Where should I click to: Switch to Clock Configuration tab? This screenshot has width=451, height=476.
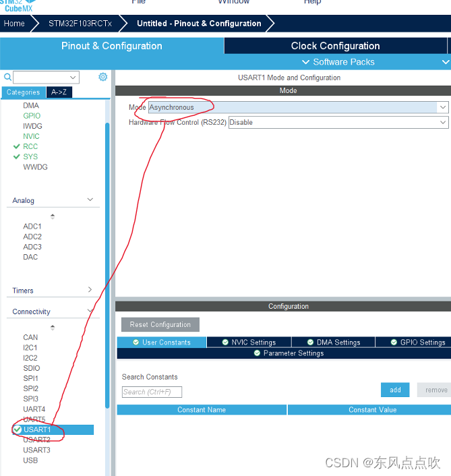(335, 46)
